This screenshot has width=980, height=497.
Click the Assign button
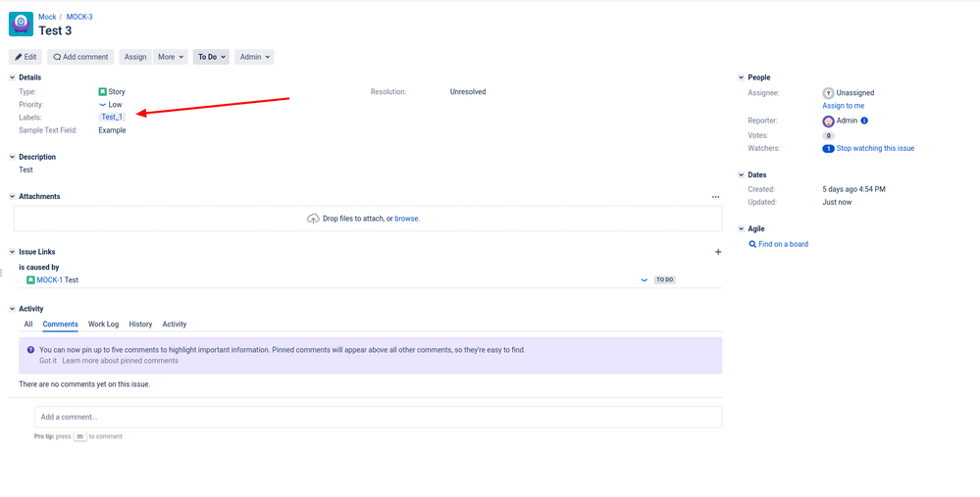pos(135,57)
